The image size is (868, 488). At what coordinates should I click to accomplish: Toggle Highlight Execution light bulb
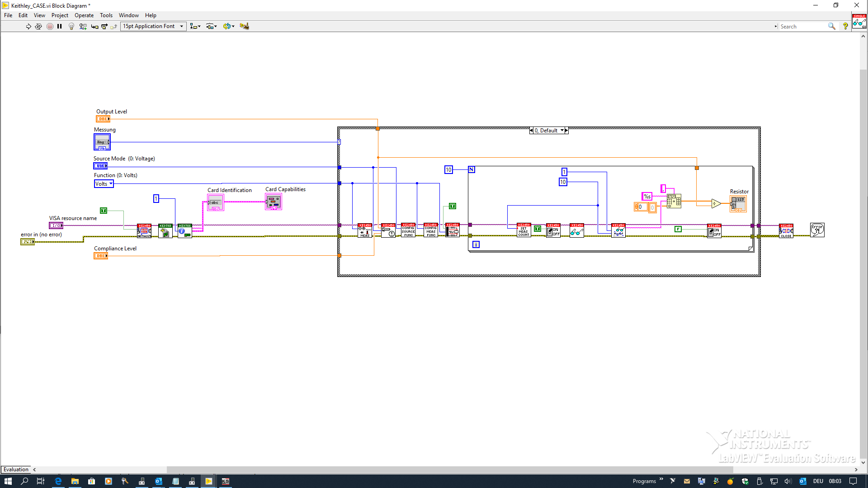(71, 26)
